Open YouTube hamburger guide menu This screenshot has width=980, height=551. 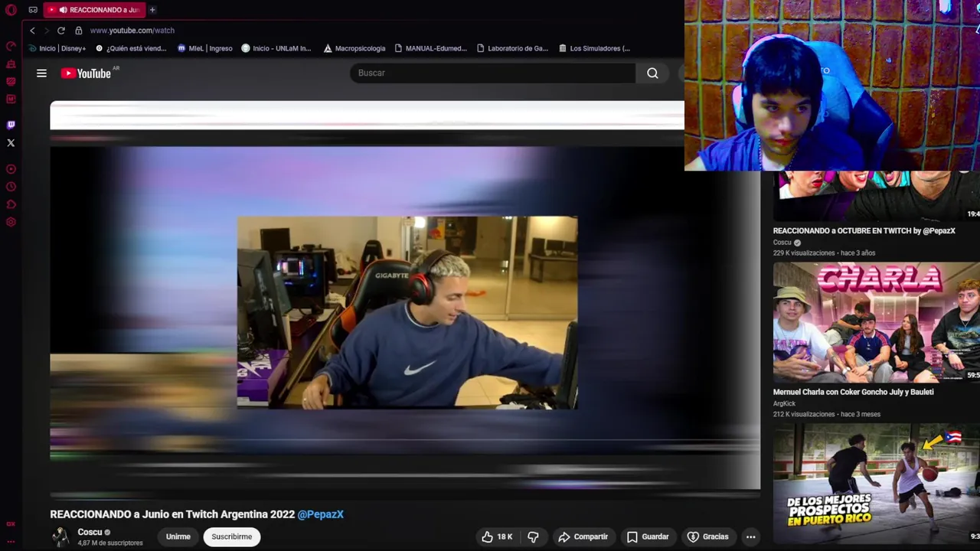[x=41, y=73]
